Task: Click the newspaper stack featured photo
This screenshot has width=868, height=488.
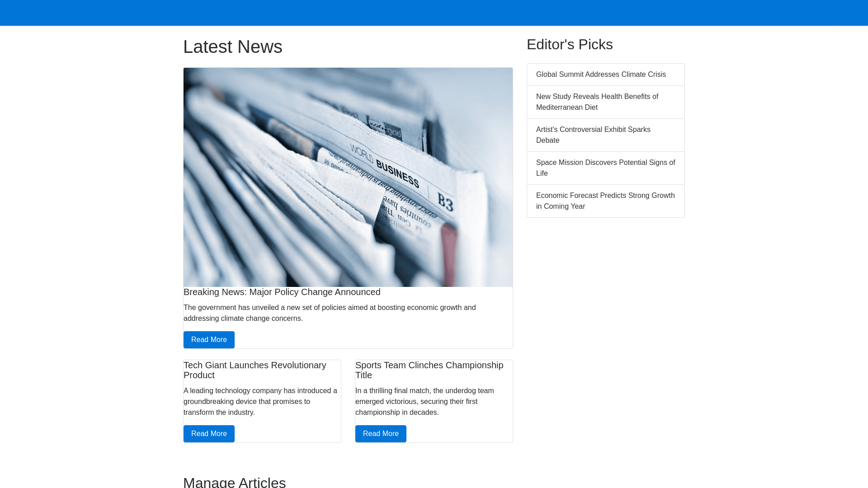Action: pos(348,177)
